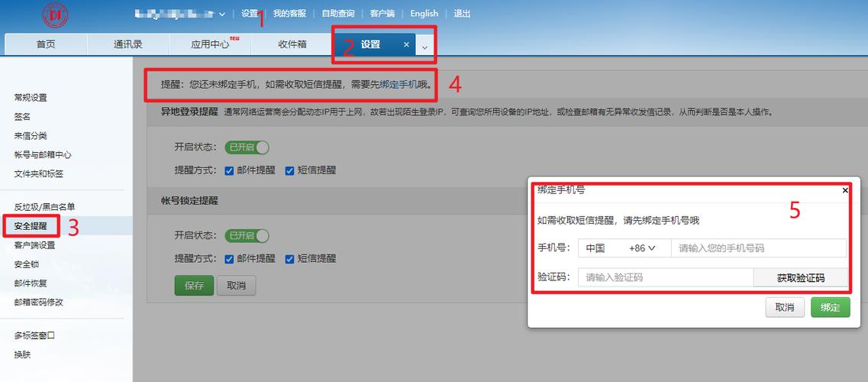Click the 绑定手机 link in reminder

click(399, 86)
